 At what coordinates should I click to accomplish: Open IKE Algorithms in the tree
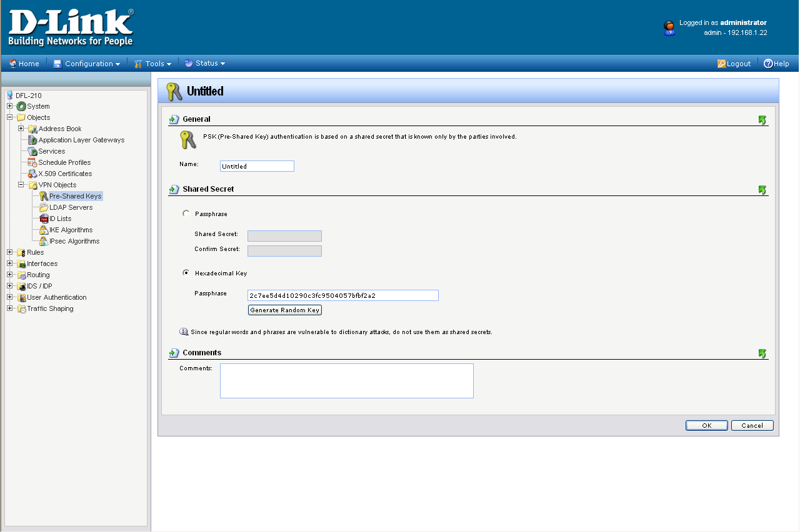click(71, 230)
